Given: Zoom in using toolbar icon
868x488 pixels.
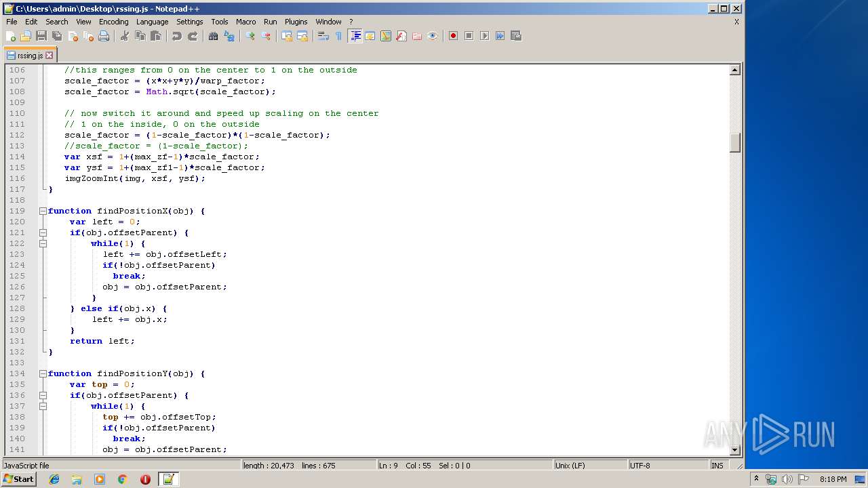Looking at the screenshot, I should 250,36.
